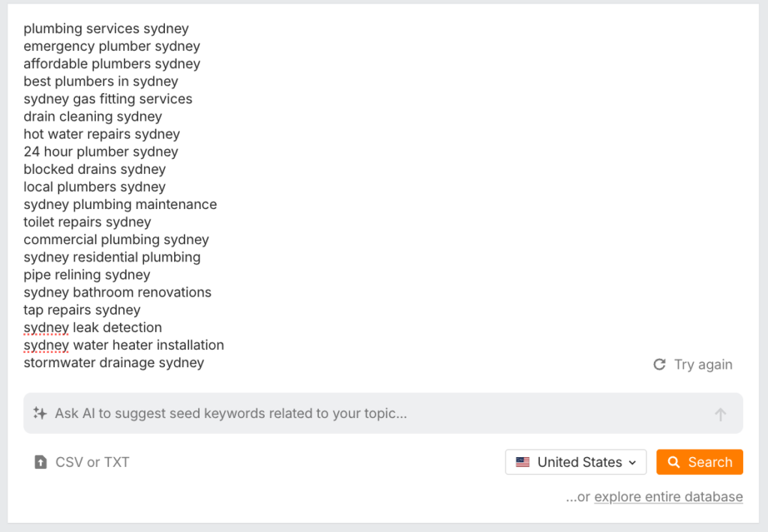Image resolution: width=768 pixels, height=532 pixels.
Task: Click the magnifier icon in the Search button
Action: tap(674, 462)
